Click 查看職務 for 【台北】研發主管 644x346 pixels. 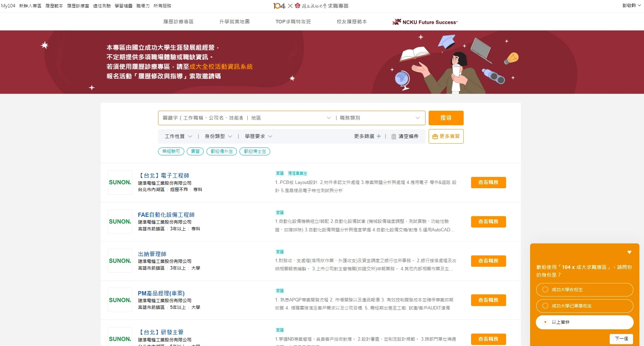pyautogui.click(x=488, y=339)
